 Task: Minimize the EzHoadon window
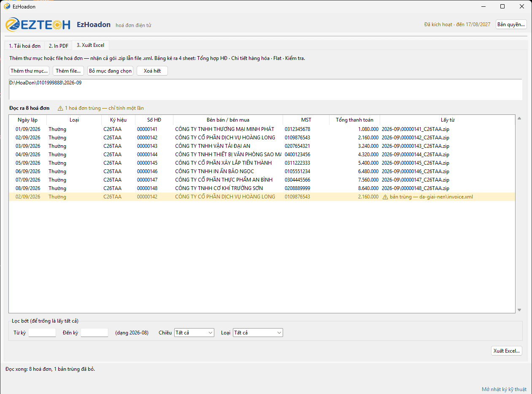tap(483, 6)
